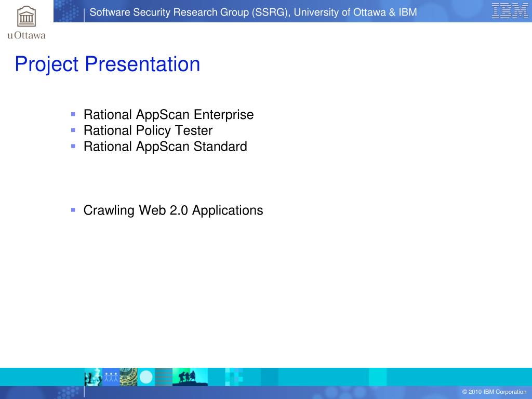Click the IBM logo in header

[x=510, y=11]
